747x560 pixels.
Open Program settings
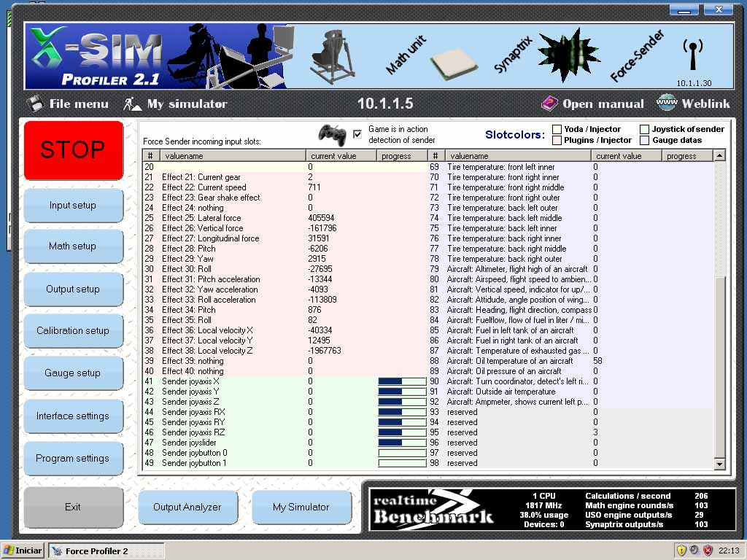pos(74,458)
